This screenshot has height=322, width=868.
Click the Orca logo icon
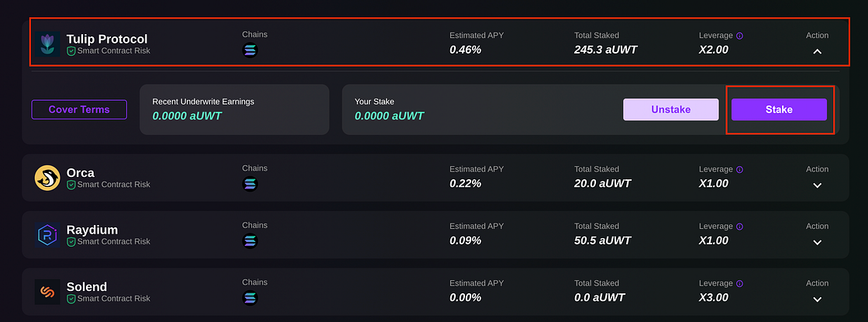[x=47, y=178]
